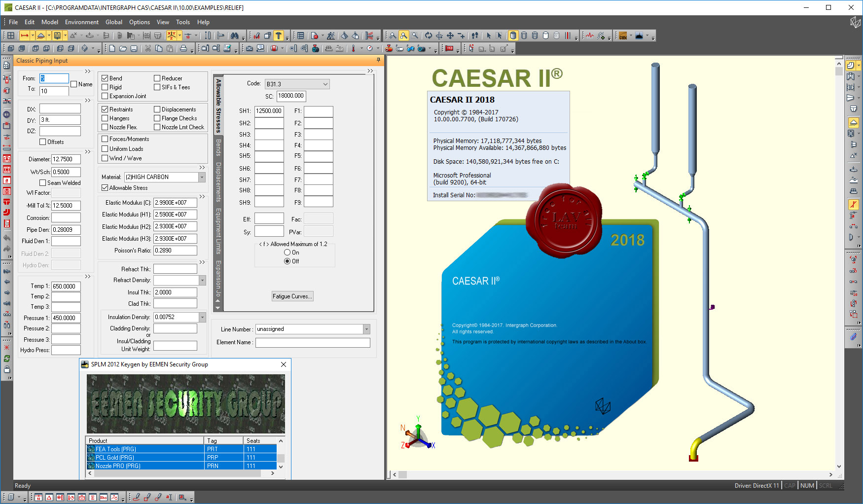This screenshot has width=863, height=504.
Task: Uncheck the Bend checkbox
Action: (105, 78)
